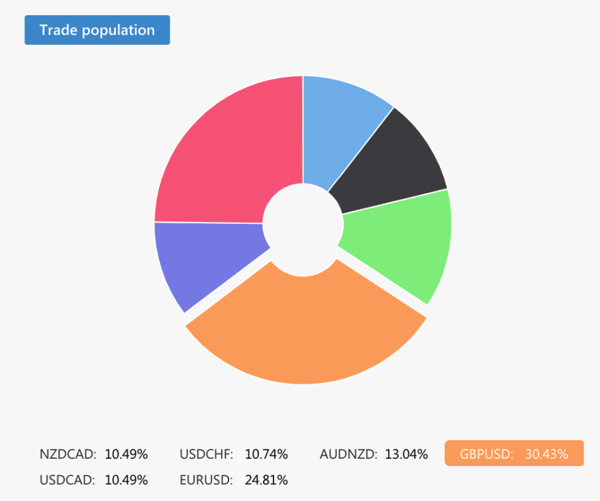Select the AUDNZD legend label
This screenshot has height=501, width=600.
pos(348,454)
